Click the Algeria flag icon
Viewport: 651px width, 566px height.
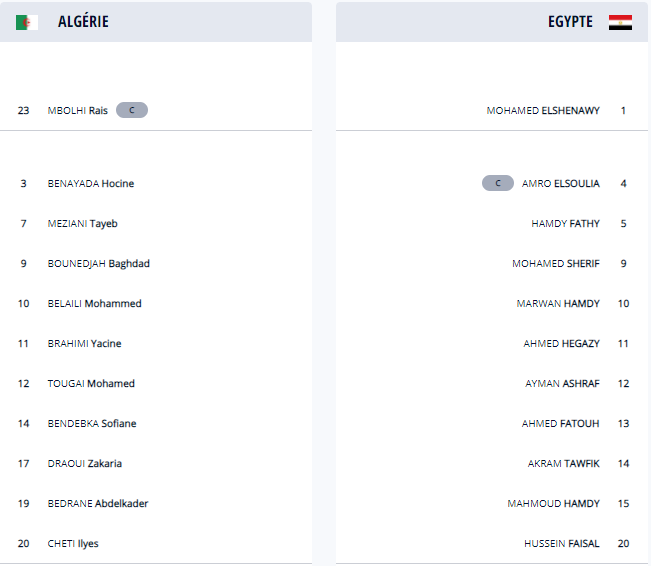pos(27,22)
